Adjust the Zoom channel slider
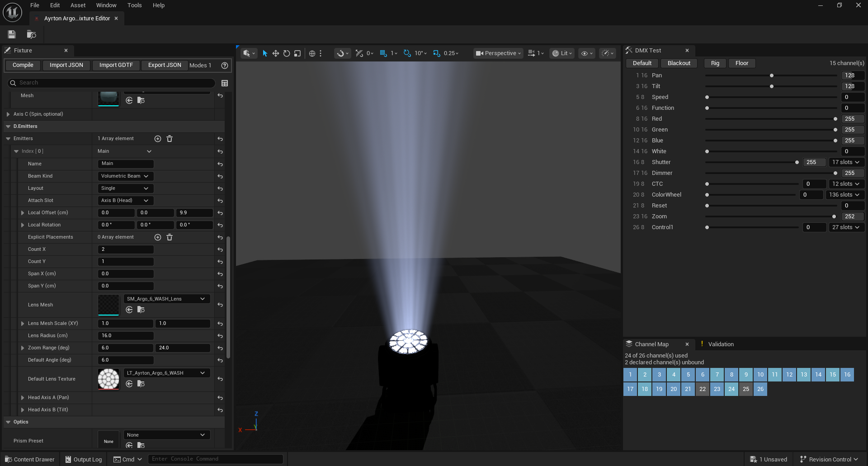The width and height of the screenshot is (868, 466). pyautogui.click(x=771, y=217)
